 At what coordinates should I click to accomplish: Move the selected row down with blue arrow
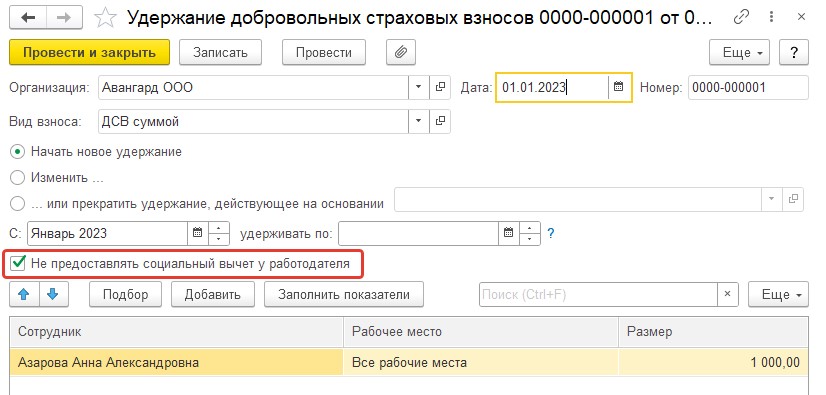pyautogui.click(x=52, y=294)
